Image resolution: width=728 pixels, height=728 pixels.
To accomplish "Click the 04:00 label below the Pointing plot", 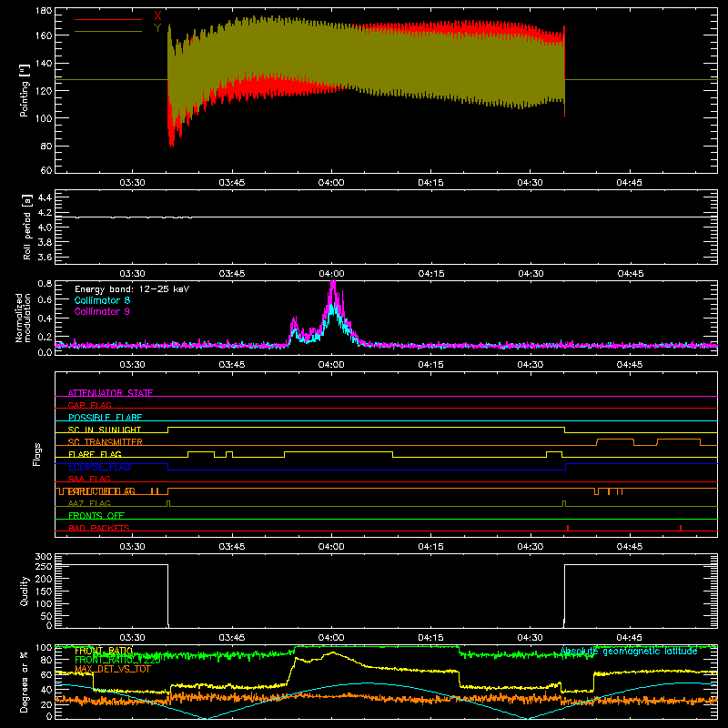I will (331, 183).
